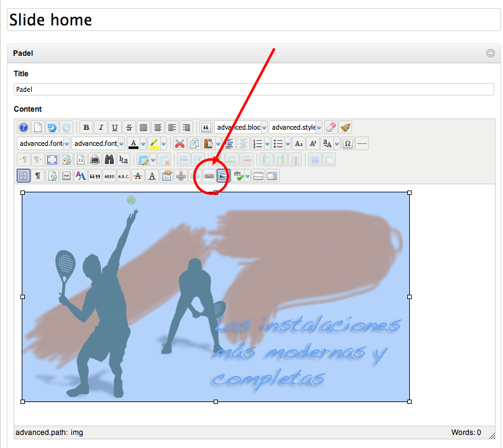This screenshot has width=503, height=448.
Task: Click the A.B.C. acronym button
Action: 124,176
